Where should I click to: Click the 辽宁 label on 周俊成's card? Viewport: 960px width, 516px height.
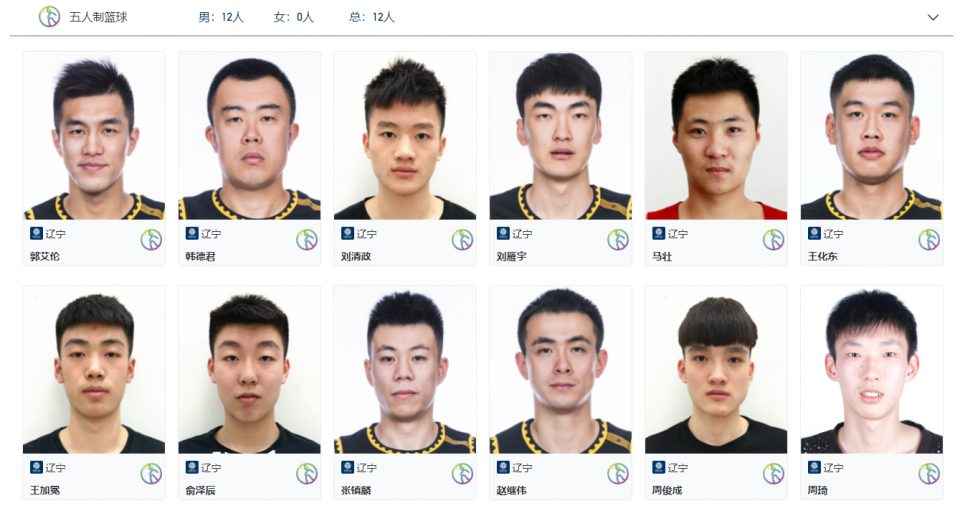(x=678, y=468)
